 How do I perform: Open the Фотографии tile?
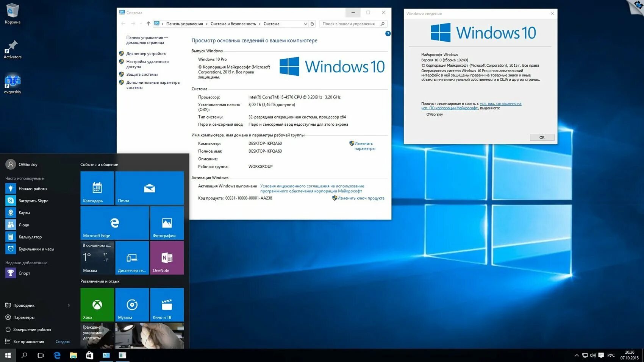click(x=167, y=223)
